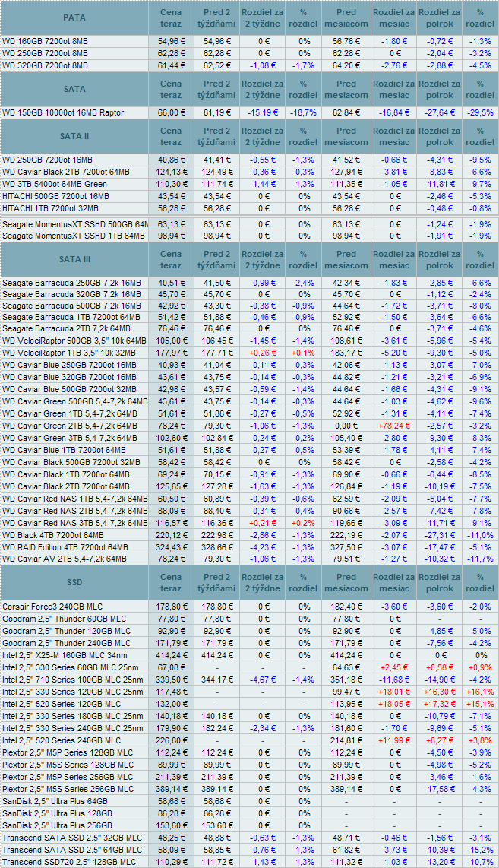The image size is (499, 868).
Task: Select -18,7% value in Raptor row
Action: click(x=303, y=113)
